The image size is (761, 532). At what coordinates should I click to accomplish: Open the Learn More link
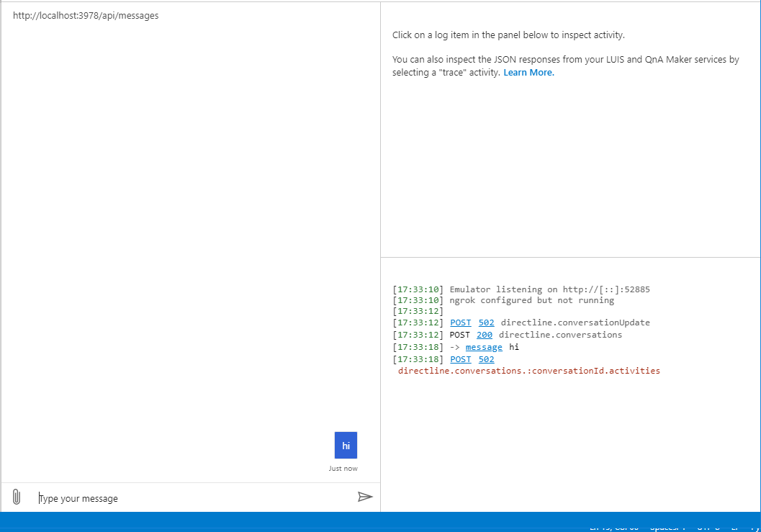[528, 72]
